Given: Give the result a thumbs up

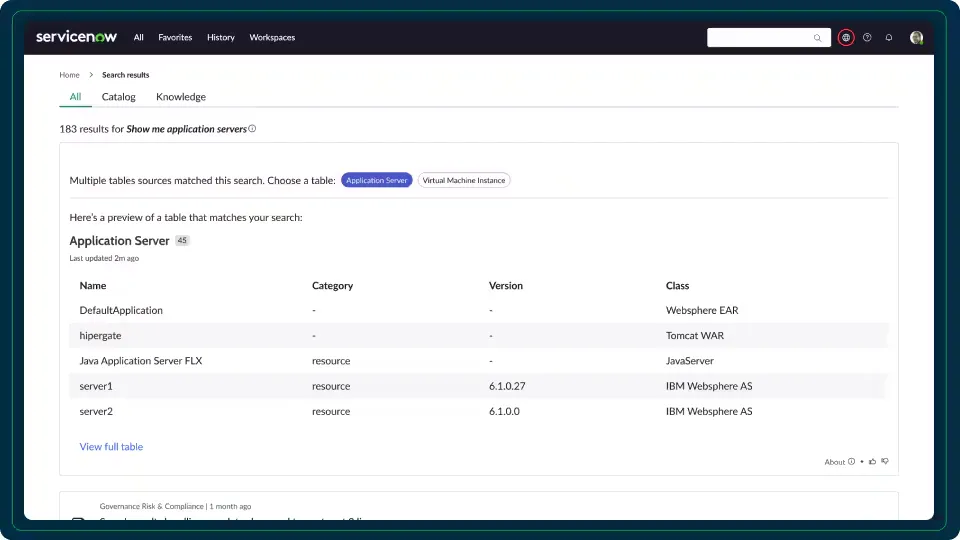Looking at the screenshot, I should (873, 462).
